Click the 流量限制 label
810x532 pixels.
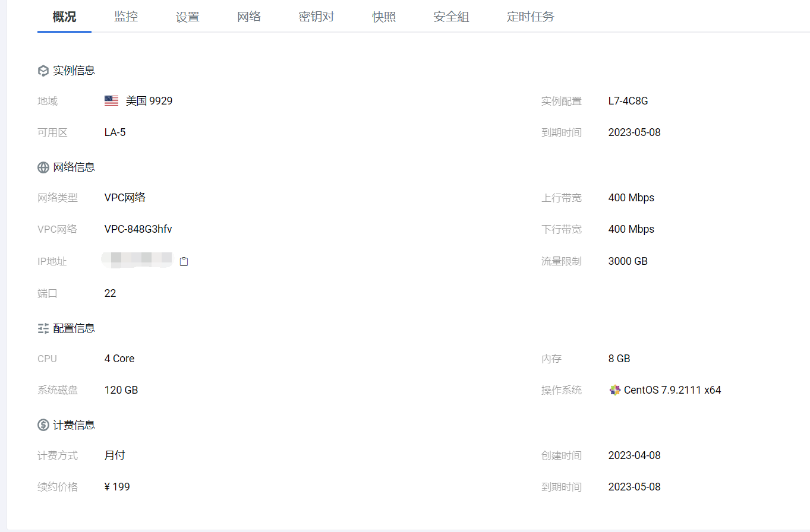tap(561, 261)
